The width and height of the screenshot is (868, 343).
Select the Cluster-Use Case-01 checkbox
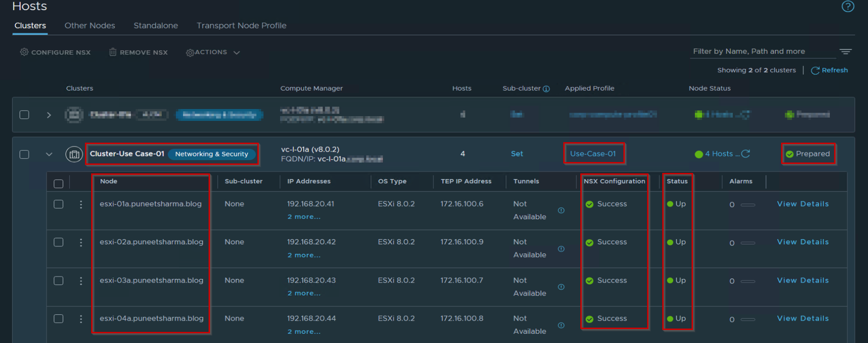pos(24,154)
